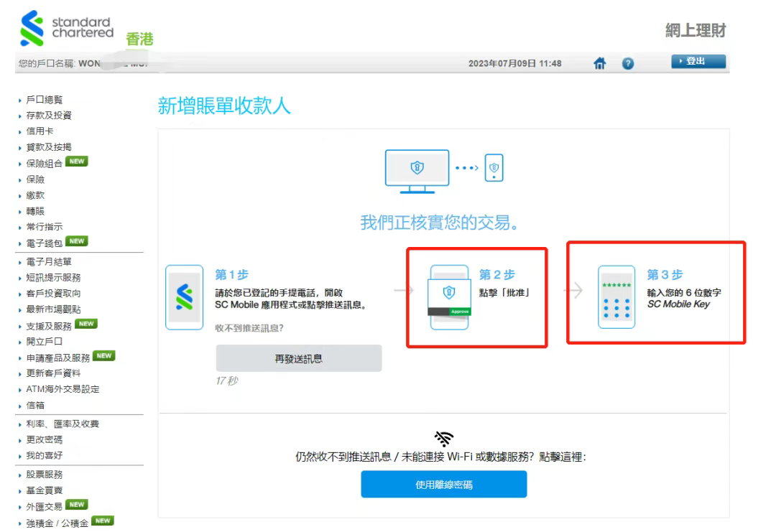The image size is (776, 532).
Task: Click the computer-to-phone verification graphic
Action: click(445, 171)
